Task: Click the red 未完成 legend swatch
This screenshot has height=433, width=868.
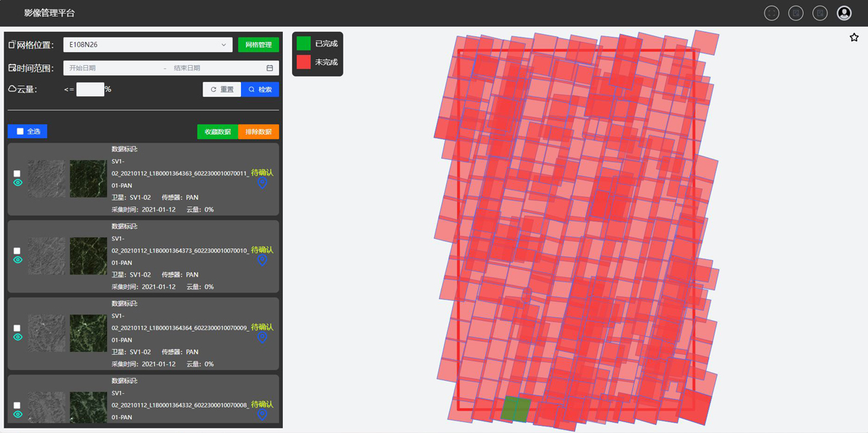Action: [x=304, y=62]
